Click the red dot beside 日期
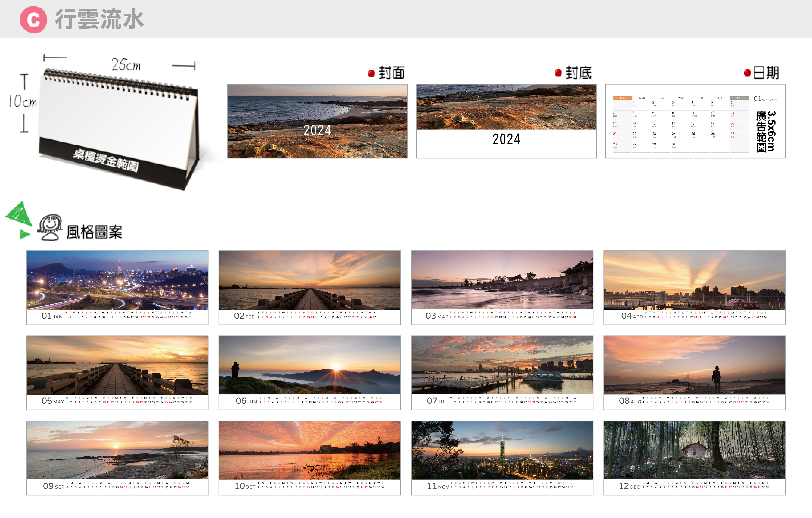The height and width of the screenshot is (518, 812). pyautogui.click(x=747, y=73)
